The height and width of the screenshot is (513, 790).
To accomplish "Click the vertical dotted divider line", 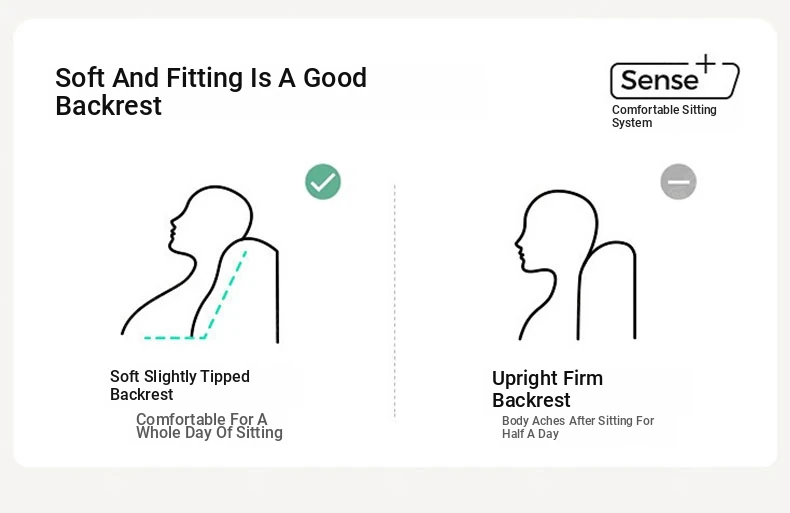I will [394, 301].
